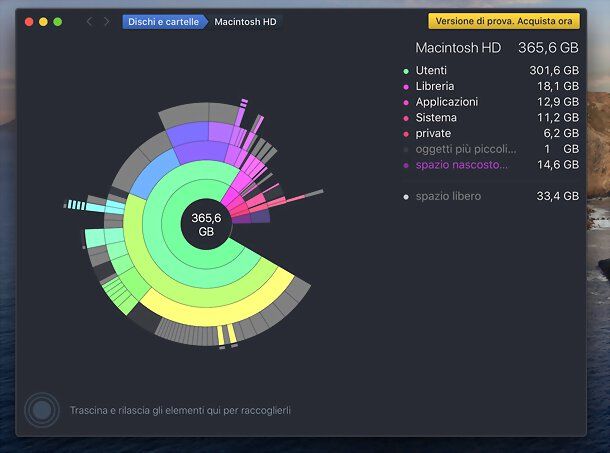Click the green dot beside Utenti
Viewport: 610px width, 453px height.
[406, 71]
